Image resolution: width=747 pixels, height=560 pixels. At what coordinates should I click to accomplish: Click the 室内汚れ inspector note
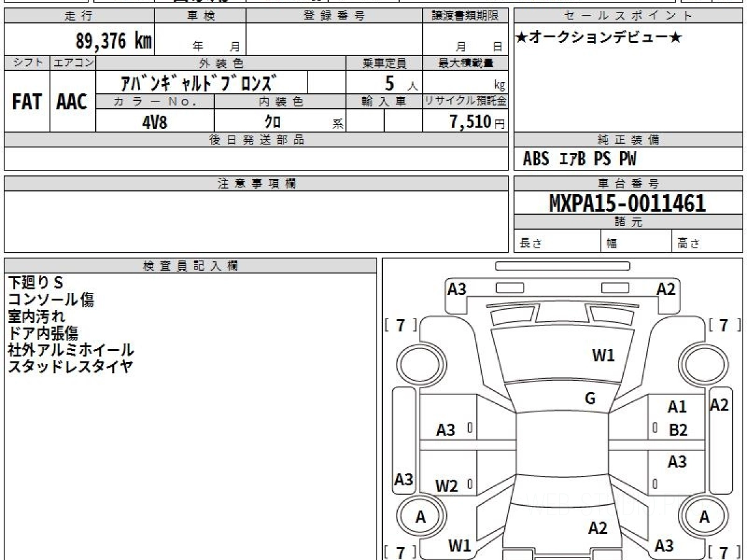point(36,316)
